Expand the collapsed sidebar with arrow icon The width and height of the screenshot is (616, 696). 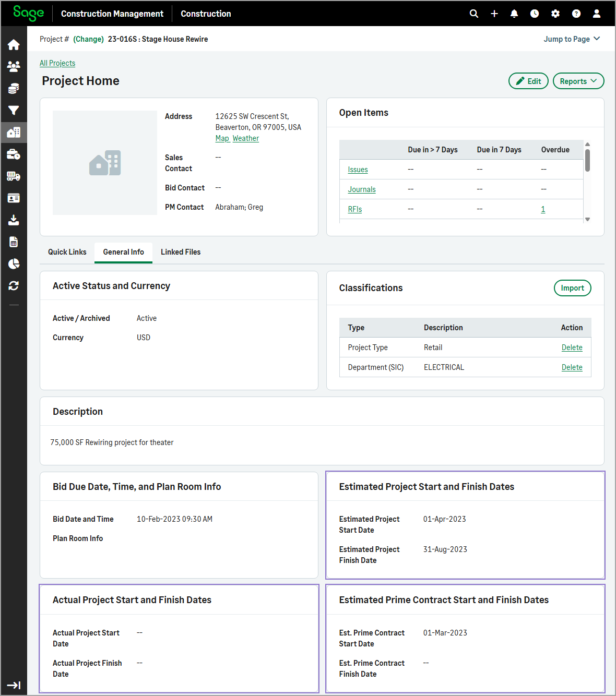pyautogui.click(x=14, y=685)
